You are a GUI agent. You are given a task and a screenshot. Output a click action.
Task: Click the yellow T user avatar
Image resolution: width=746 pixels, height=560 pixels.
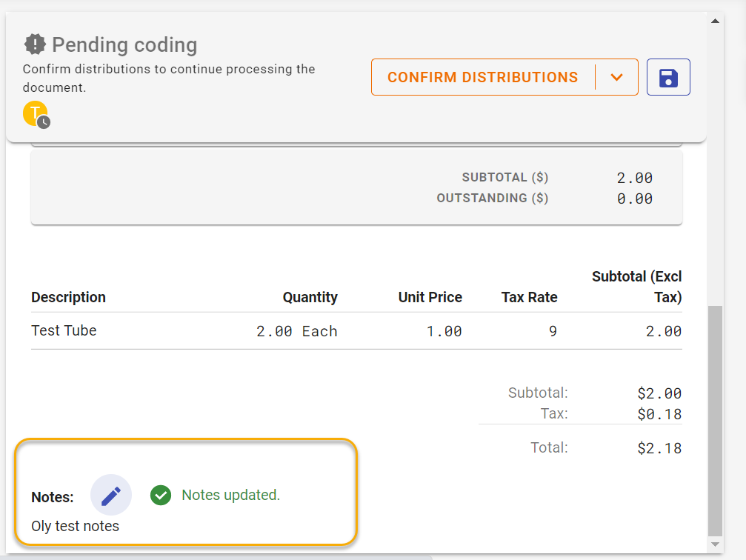point(34,113)
